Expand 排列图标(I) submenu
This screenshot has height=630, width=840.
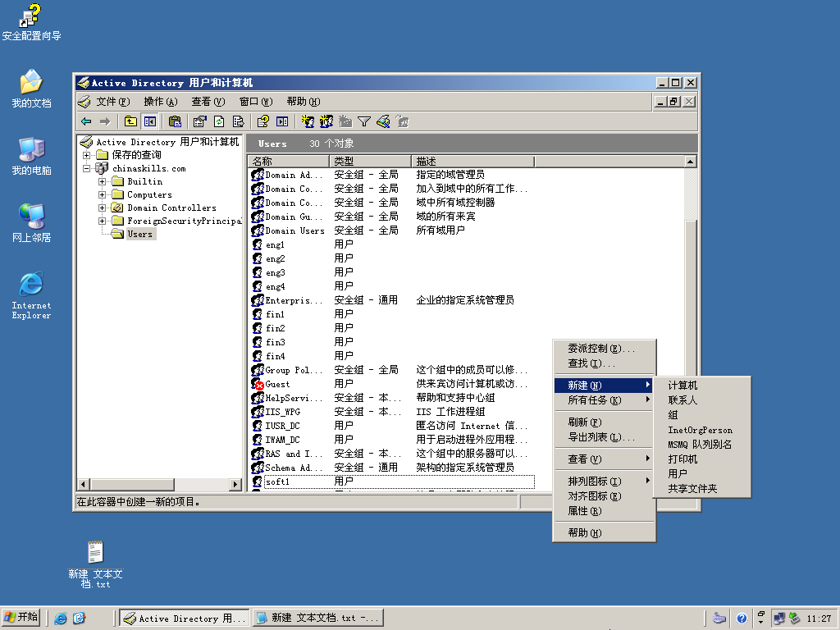605,481
